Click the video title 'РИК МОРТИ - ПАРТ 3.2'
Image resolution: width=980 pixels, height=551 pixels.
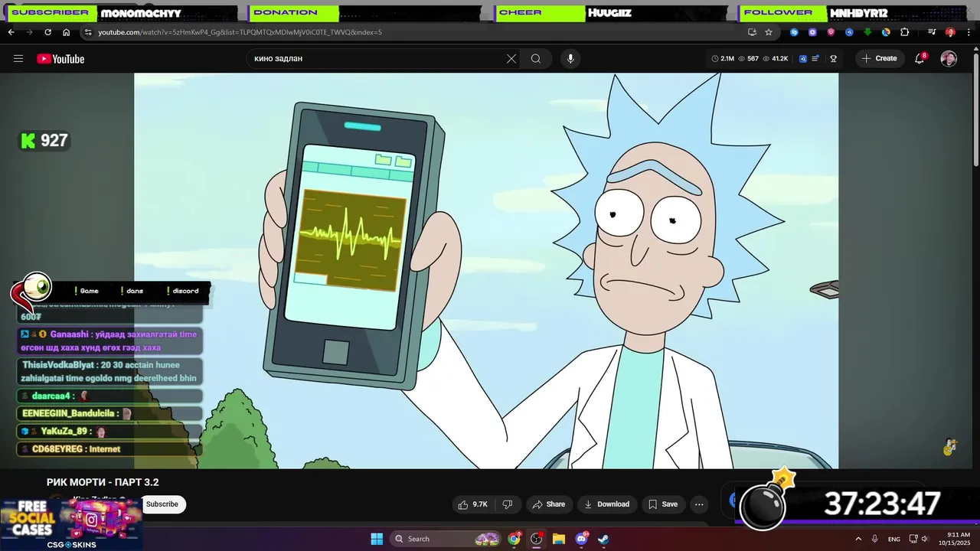pos(103,482)
